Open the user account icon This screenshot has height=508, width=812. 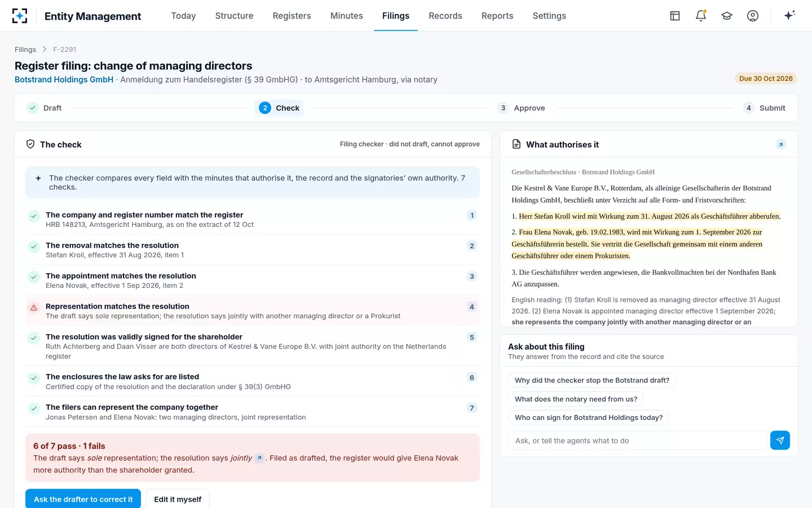(x=753, y=16)
